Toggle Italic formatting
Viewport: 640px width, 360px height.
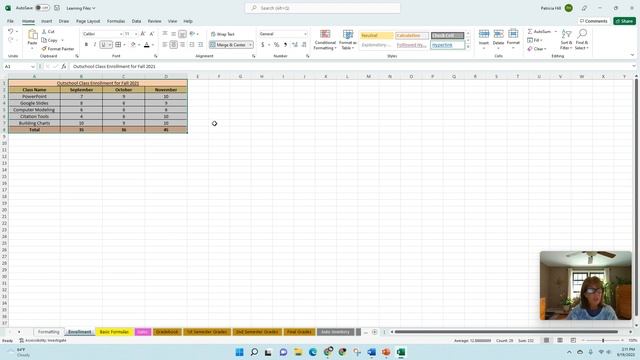pyautogui.click(x=95, y=44)
